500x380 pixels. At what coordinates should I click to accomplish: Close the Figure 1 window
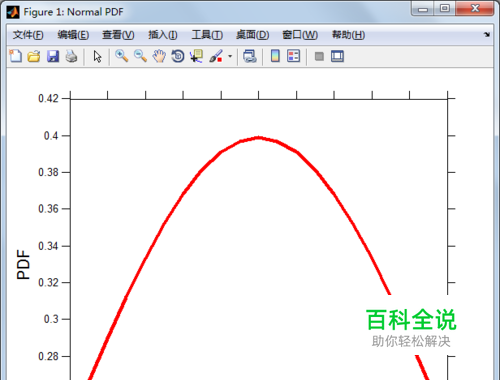475,8
